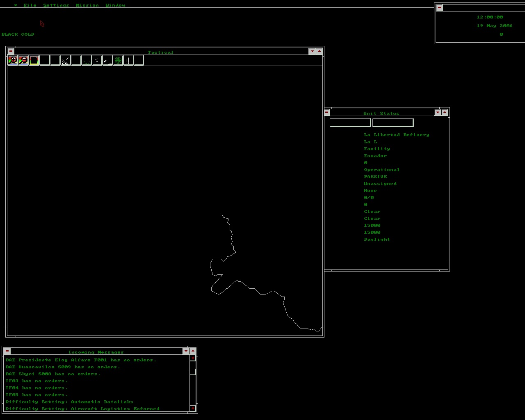Click the 0 value in the clock window
This screenshot has width=525, height=420.
coord(501,34)
